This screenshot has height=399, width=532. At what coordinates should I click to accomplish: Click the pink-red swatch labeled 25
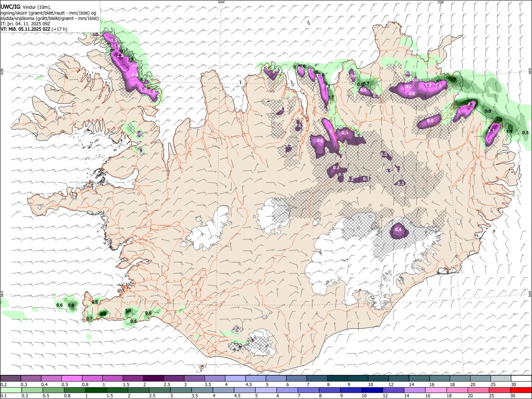[500, 390]
